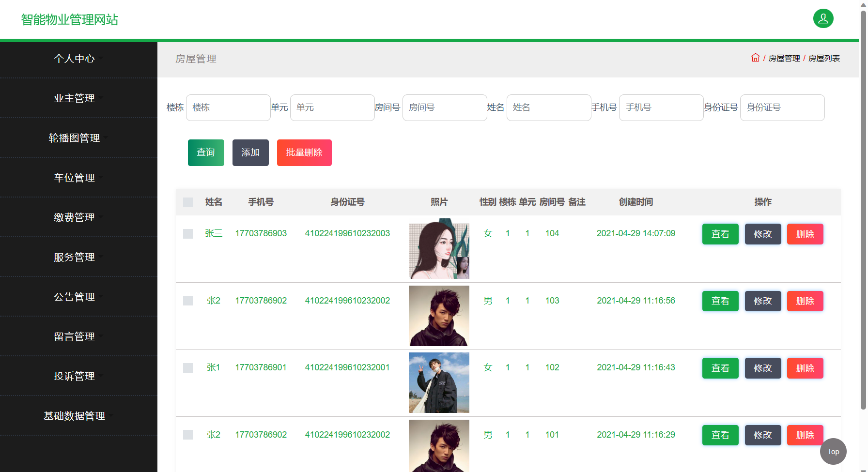
Task: Check the row for 张三 room 104
Action: (x=188, y=234)
